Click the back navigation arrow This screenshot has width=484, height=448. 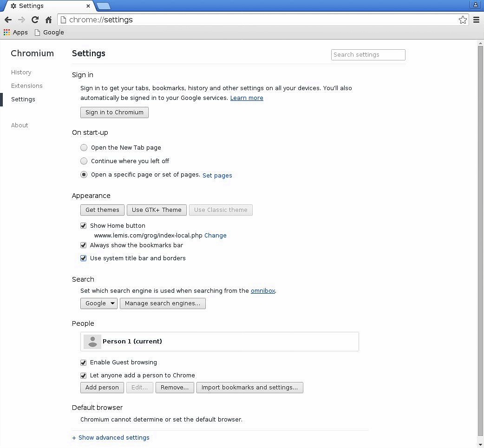[8, 20]
